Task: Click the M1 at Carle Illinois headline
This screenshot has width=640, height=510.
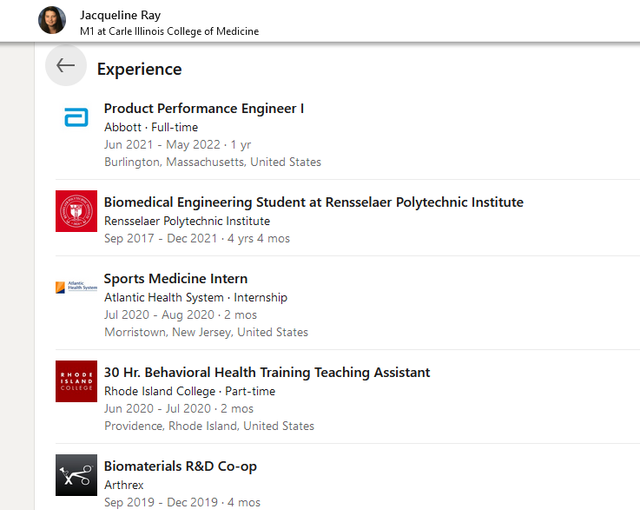Action: click(169, 31)
